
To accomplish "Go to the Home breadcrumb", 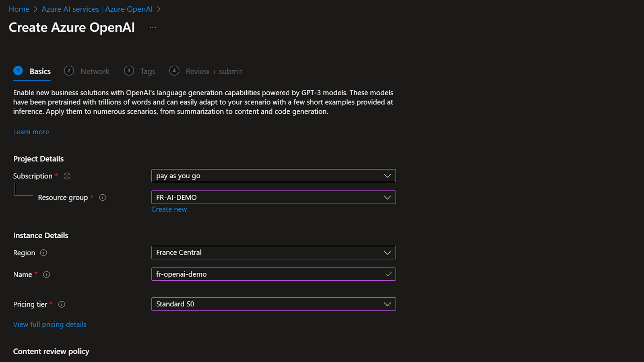I will 19,9.
